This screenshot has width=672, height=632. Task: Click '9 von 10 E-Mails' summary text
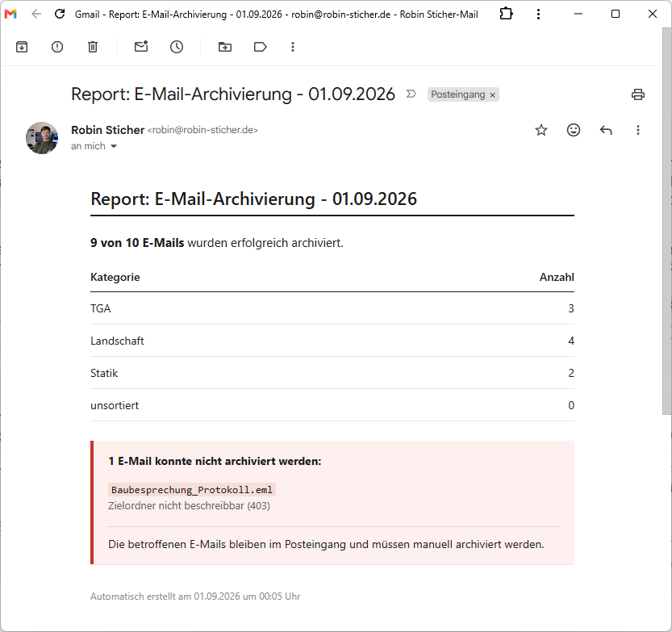(x=137, y=243)
